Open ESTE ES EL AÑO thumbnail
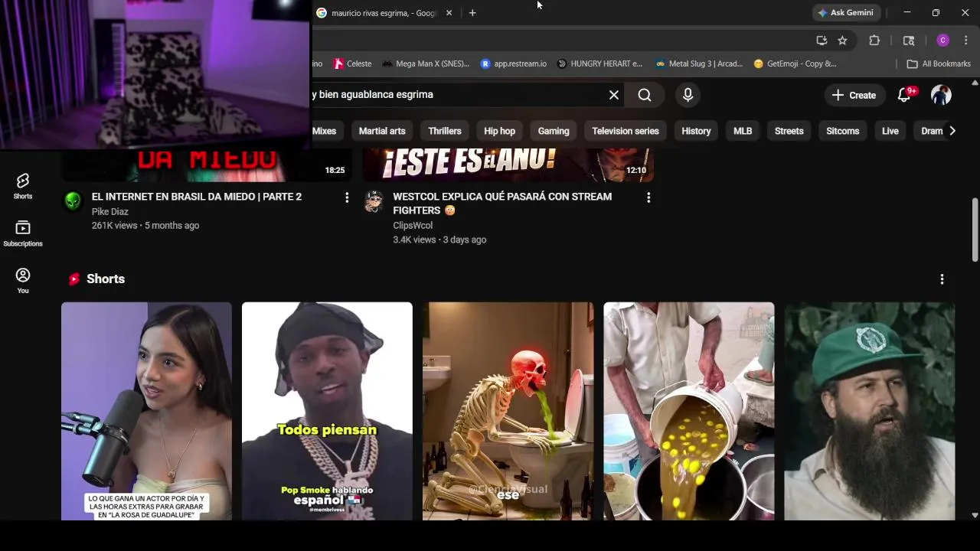Image resolution: width=980 pixels, height=551 pixels. point(508,165)
